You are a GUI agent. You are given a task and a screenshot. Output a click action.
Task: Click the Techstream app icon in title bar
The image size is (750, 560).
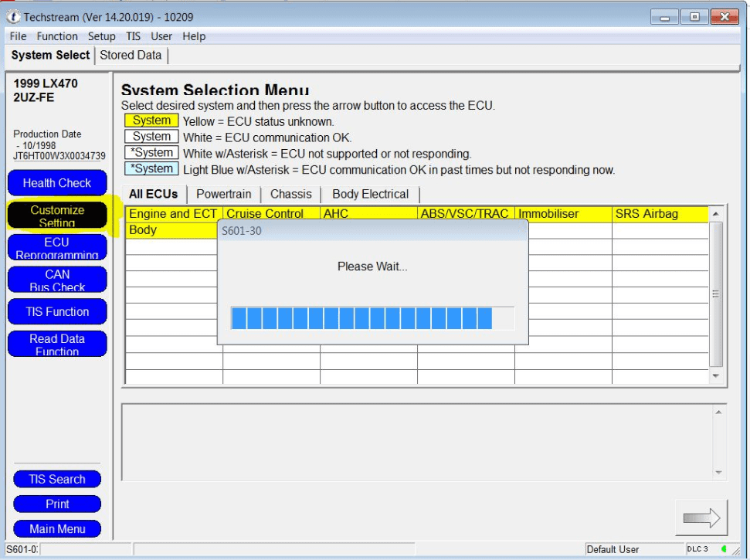click(13, 17)
